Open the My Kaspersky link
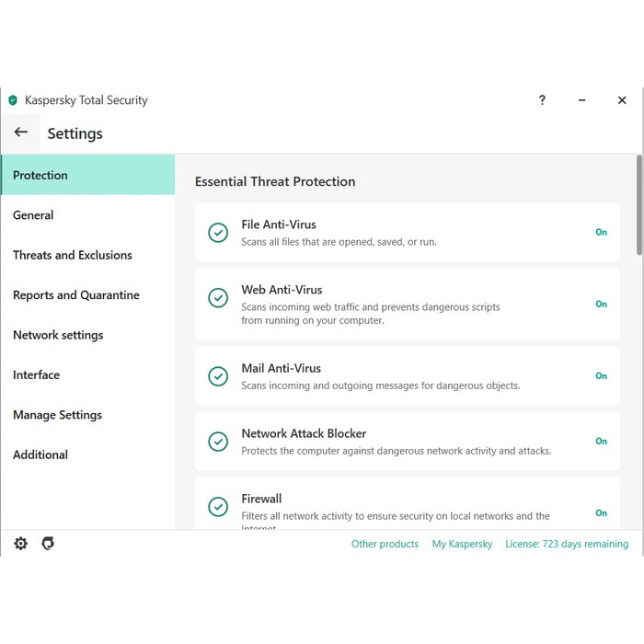Screen dimensions: 644x644 pyautogui.click(x=462, y=544)
